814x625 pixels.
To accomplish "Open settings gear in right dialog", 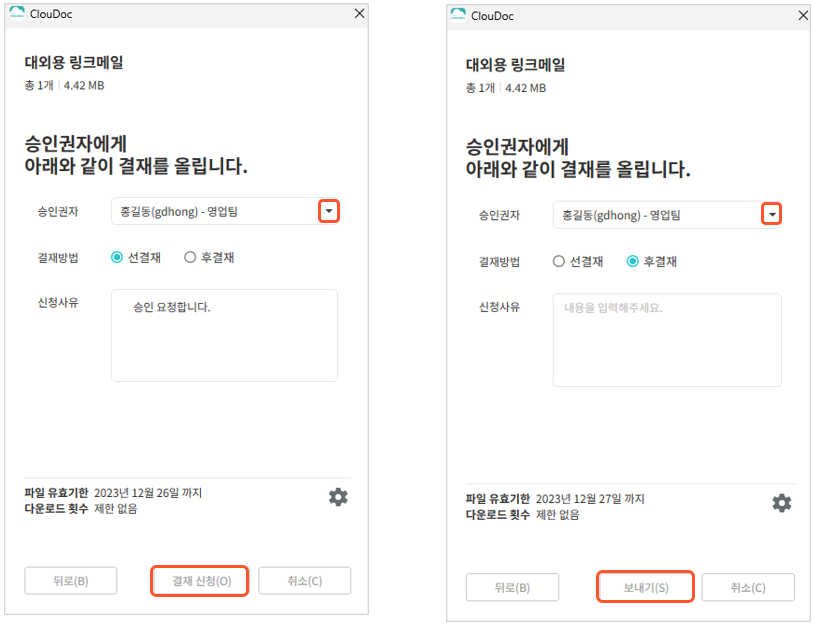I will 781,502.
